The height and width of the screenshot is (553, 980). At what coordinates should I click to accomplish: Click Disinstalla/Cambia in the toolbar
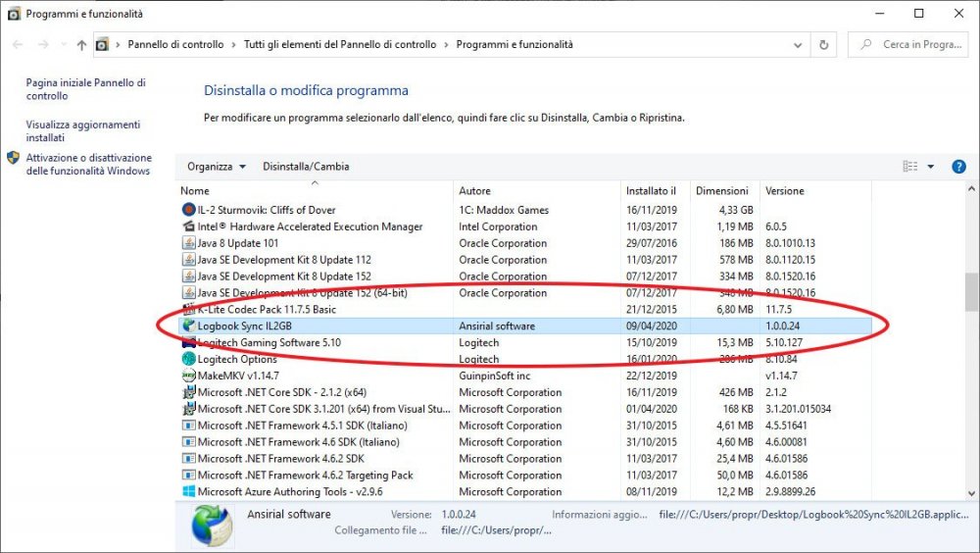306,167
